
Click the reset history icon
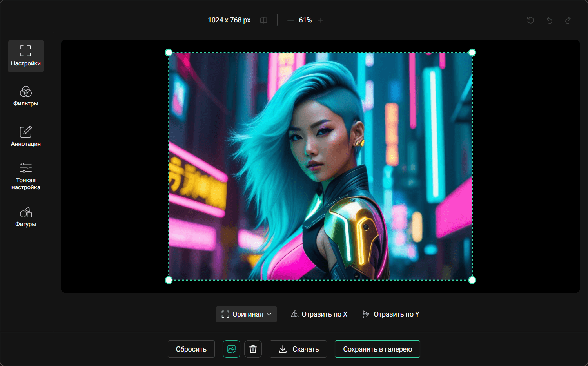[x=530, y=20]
